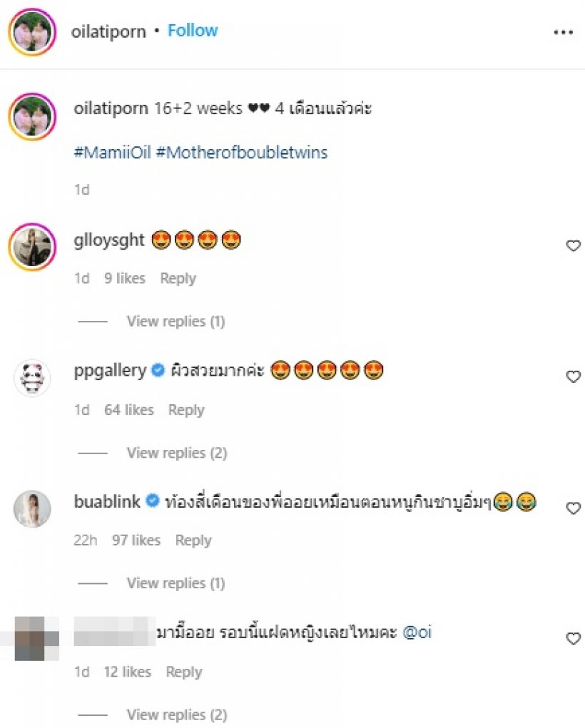
Task: Open the @oi mention link
Action: point(417,632)
